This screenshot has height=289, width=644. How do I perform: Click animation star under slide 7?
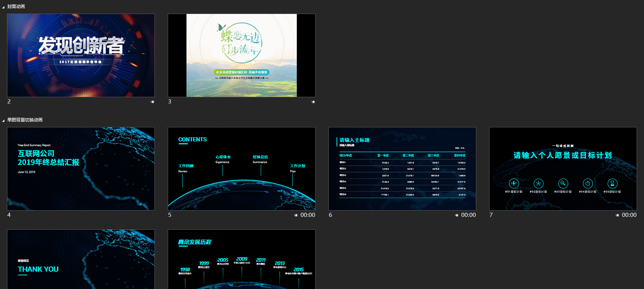[x=618, y=215]
